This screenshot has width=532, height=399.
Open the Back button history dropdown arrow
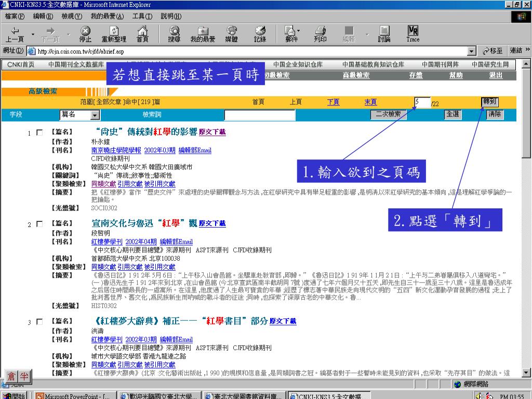tap(33, 34)
